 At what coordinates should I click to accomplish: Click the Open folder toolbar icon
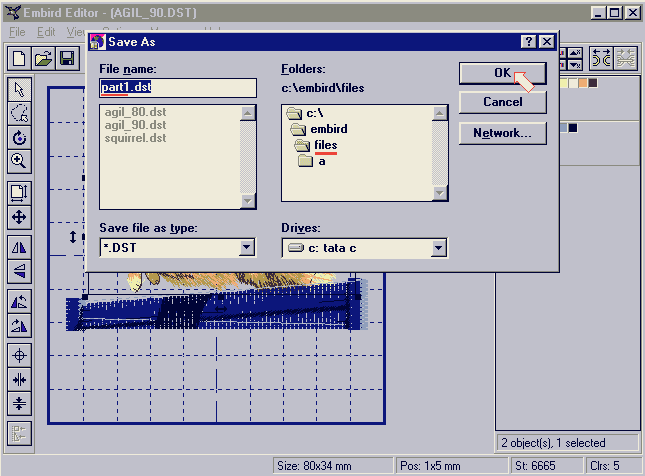coord(43,58)
